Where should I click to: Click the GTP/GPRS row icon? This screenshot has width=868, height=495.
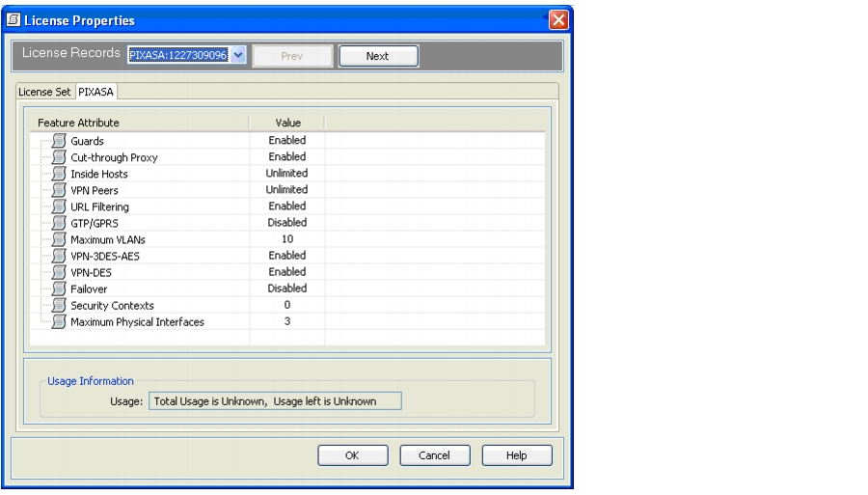(59, 223)
